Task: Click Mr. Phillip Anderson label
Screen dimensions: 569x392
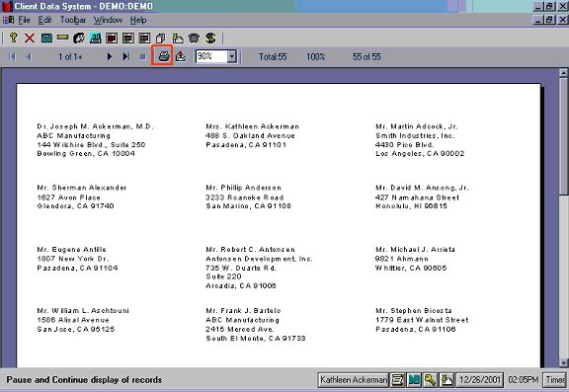Action: pyautogui.click(x=243, y=188)
